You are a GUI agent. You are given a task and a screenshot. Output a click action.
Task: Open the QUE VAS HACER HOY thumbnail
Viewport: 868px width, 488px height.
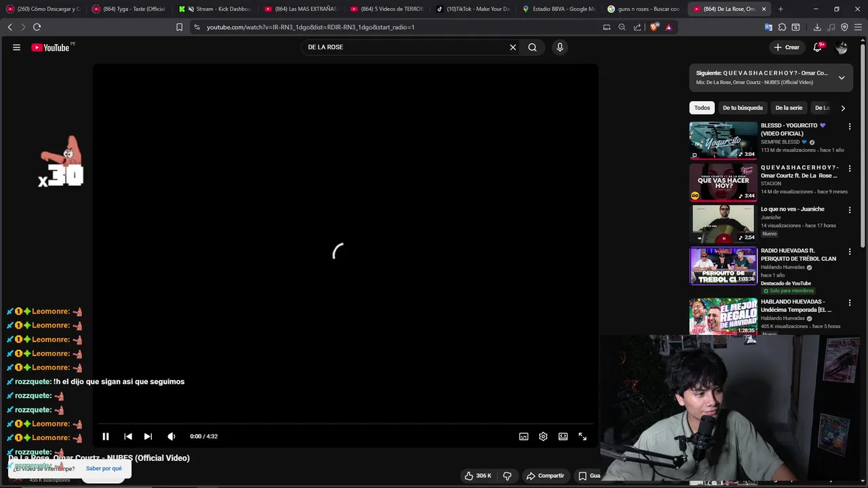click(724, 182)
